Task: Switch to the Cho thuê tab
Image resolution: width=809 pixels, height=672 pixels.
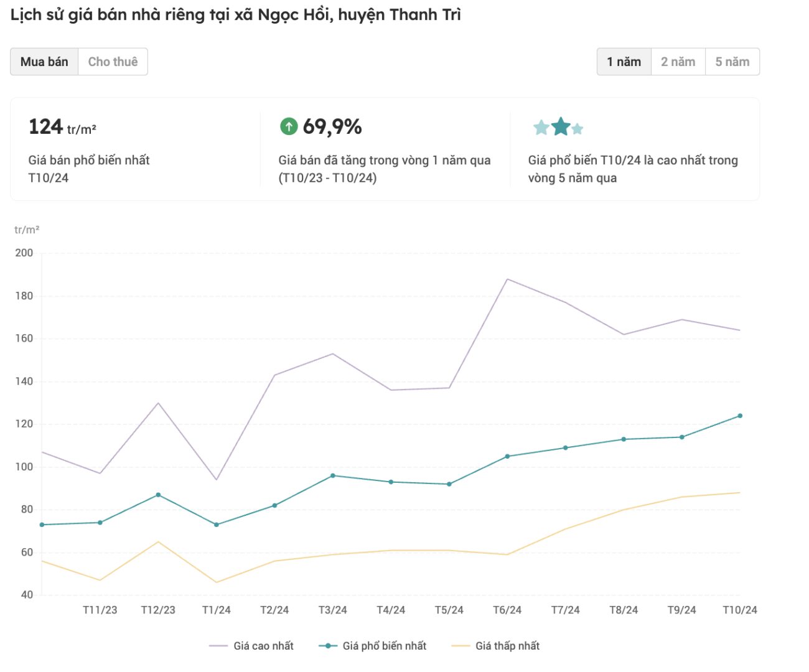Action: pos(113,62)
